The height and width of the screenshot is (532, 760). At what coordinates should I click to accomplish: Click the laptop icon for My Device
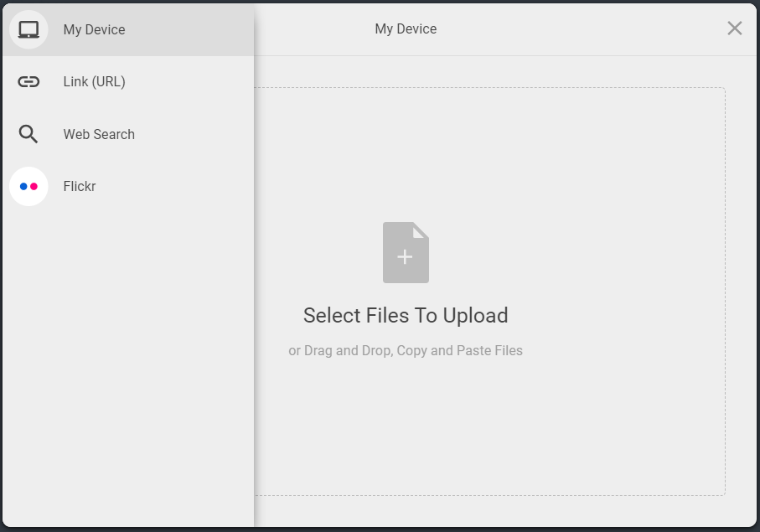pos(28,29)
